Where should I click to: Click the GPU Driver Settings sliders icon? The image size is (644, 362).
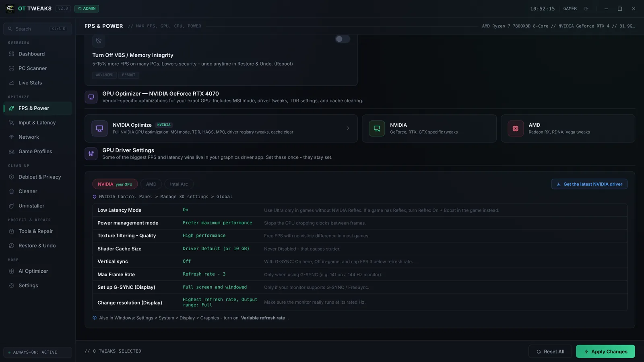[x=91, y=154]
